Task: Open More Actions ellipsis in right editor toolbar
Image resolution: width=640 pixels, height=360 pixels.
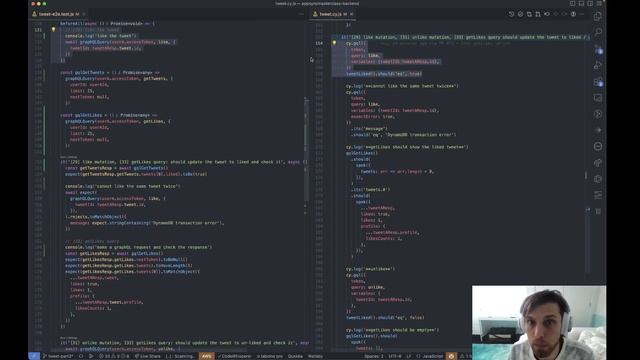Action: tap(582, 14)
